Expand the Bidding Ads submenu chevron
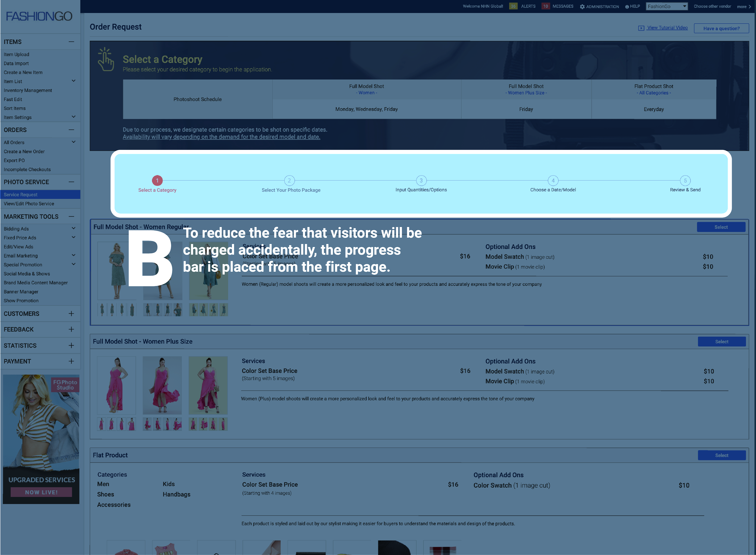This screenshot has width=756, height=555. pos(73,229)
